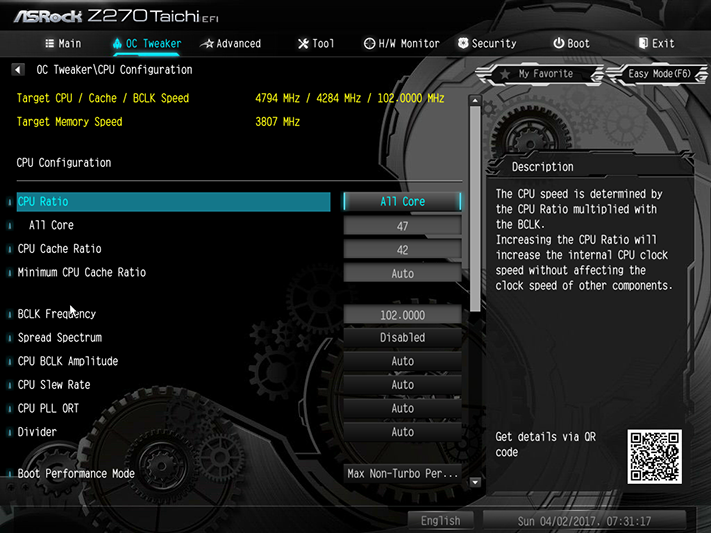Switch to the Boot tab
The height and width of the screenshot is (533, 711).
click(x=571, y=44)
